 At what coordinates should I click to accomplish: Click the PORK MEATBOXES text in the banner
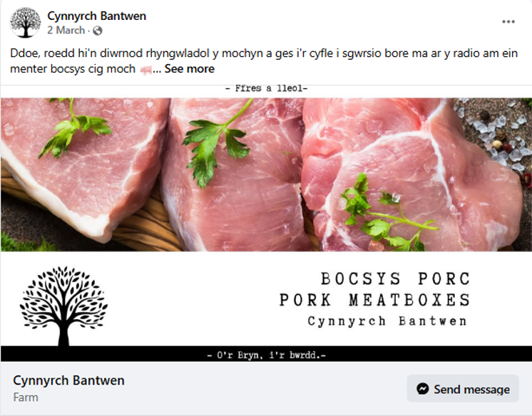374,300
